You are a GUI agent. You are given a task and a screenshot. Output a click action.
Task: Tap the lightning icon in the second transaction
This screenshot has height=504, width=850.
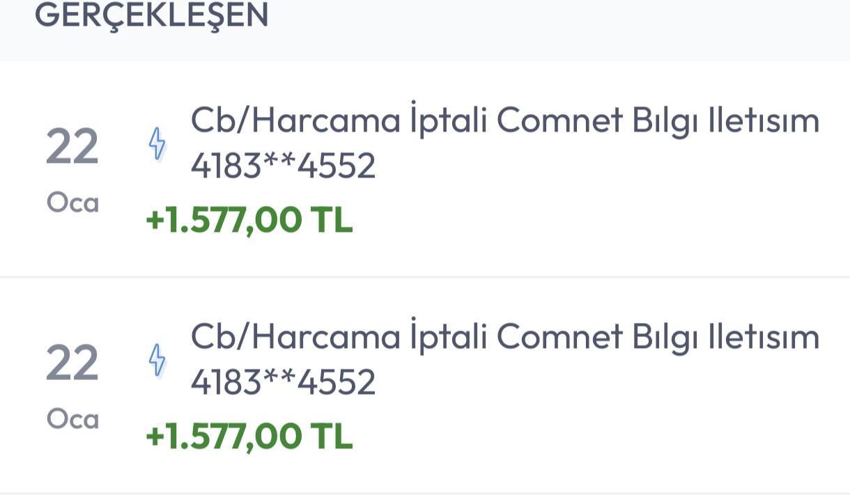158,359
